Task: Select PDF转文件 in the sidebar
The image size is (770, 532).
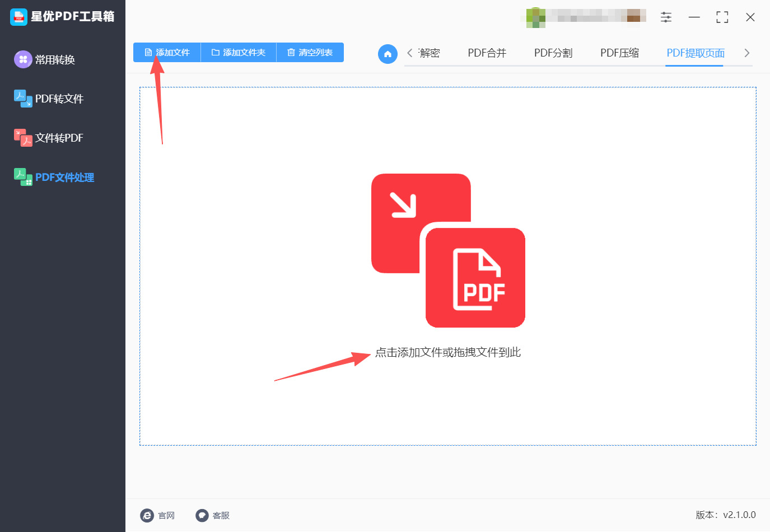Action: (49, 99)
